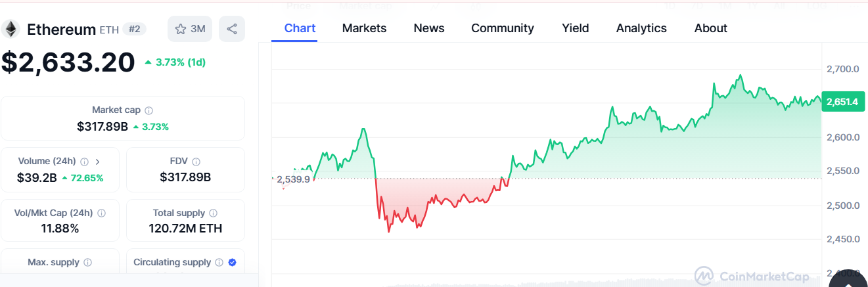This screenshot has width=868, height=287.
Task: Click the Ethereum logo icon
Action: [x=11, y=29]
